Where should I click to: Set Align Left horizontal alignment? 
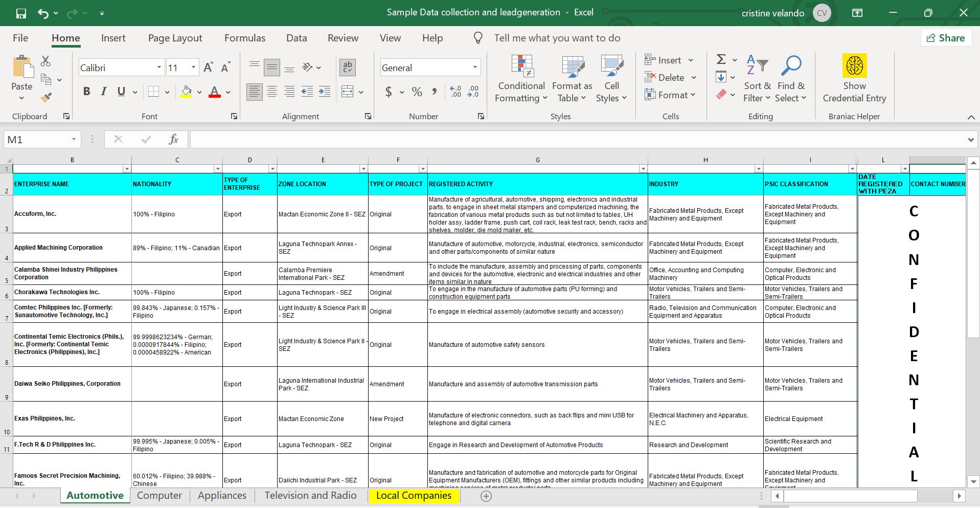click(x=255, y=92)
